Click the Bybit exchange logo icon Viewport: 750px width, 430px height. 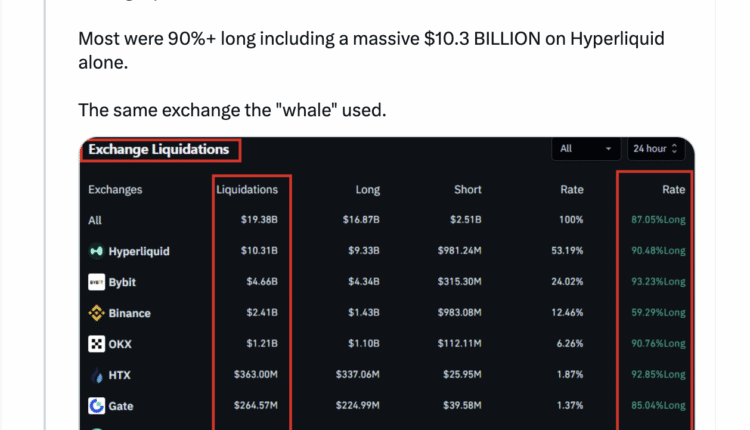(97, 282)
